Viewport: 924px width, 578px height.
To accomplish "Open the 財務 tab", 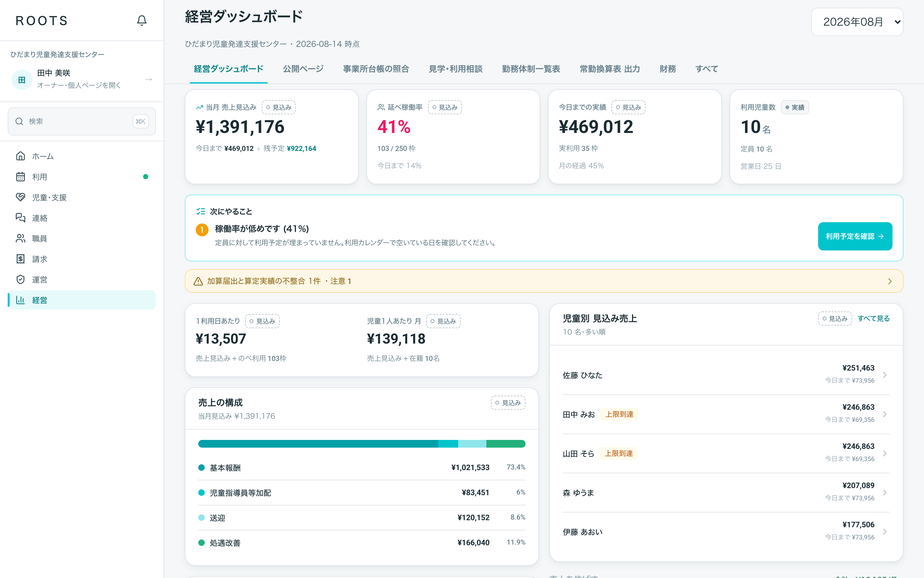I will (668, 69).
